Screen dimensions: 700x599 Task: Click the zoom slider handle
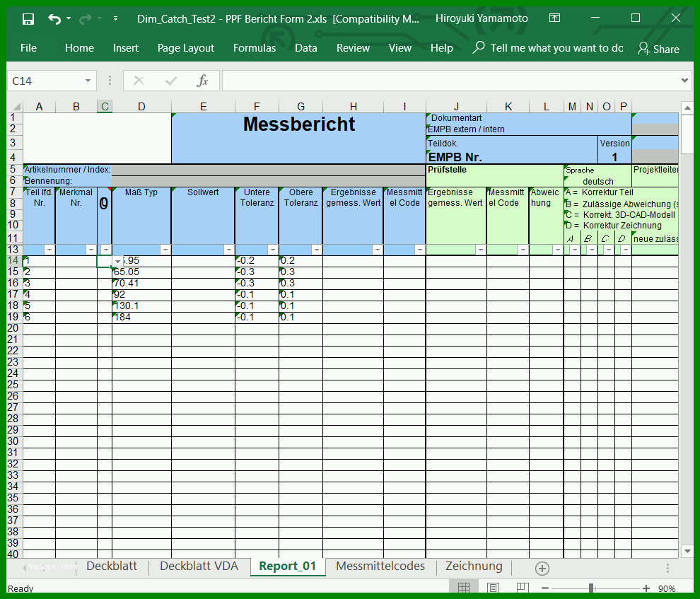point(591,588)
